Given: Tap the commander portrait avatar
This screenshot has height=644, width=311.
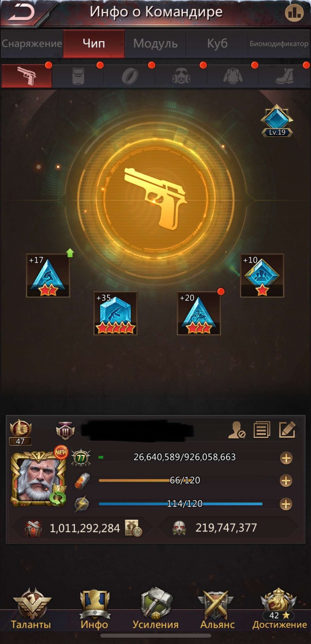Looking at the screenshot, I should click(x=38, y=477).
